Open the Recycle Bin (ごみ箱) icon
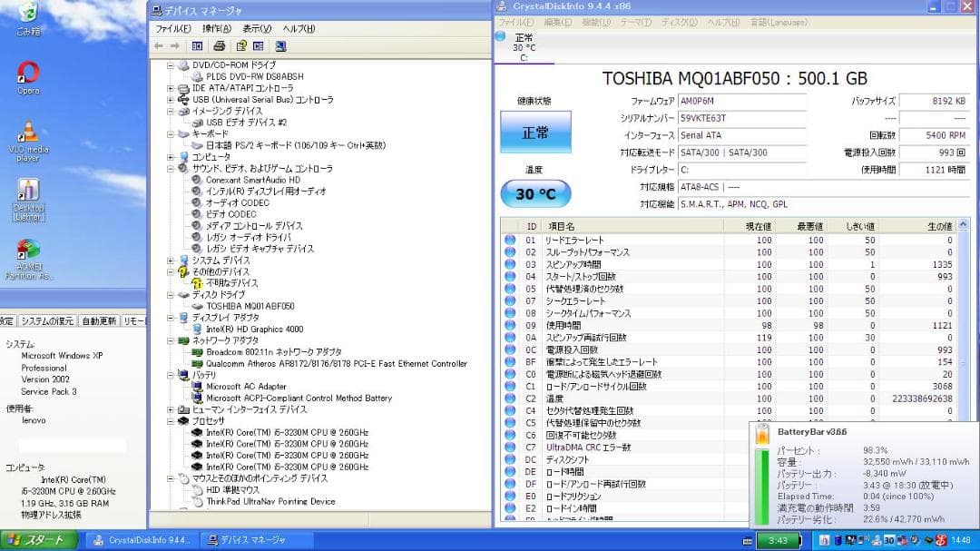980x551 pixels. pos(29,14)
